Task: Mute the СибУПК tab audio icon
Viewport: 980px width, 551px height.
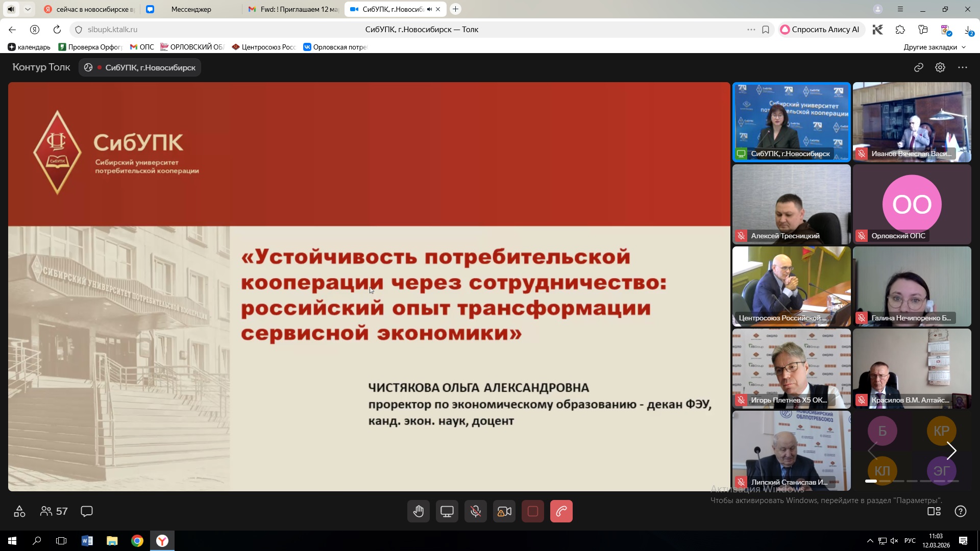Action: point(429,9)
